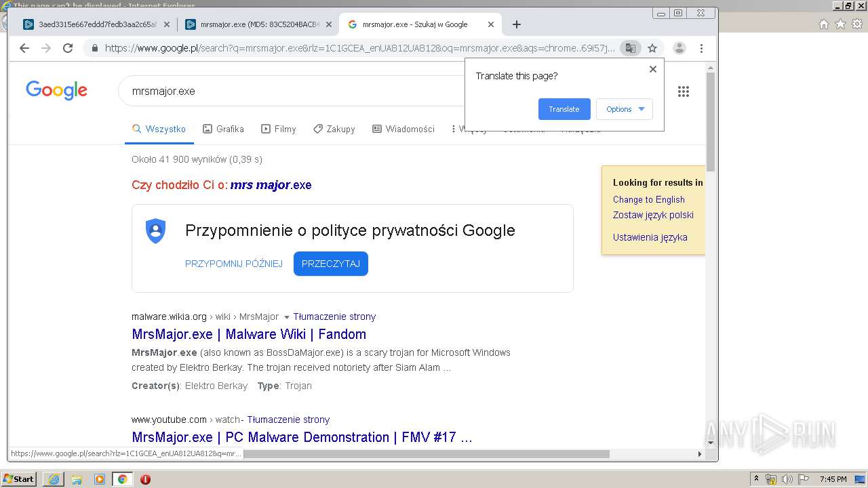Open the Internet Explorer tools gear

tap(856, 24)
